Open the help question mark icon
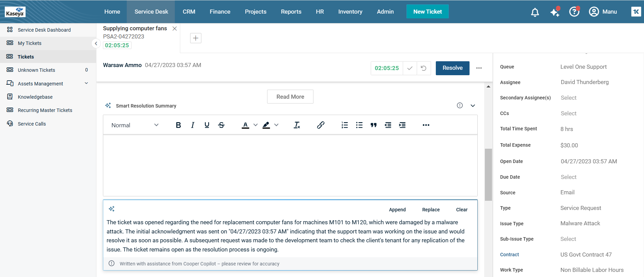The width and height of the screenshot is (644, 277). [x=574, y=12]
